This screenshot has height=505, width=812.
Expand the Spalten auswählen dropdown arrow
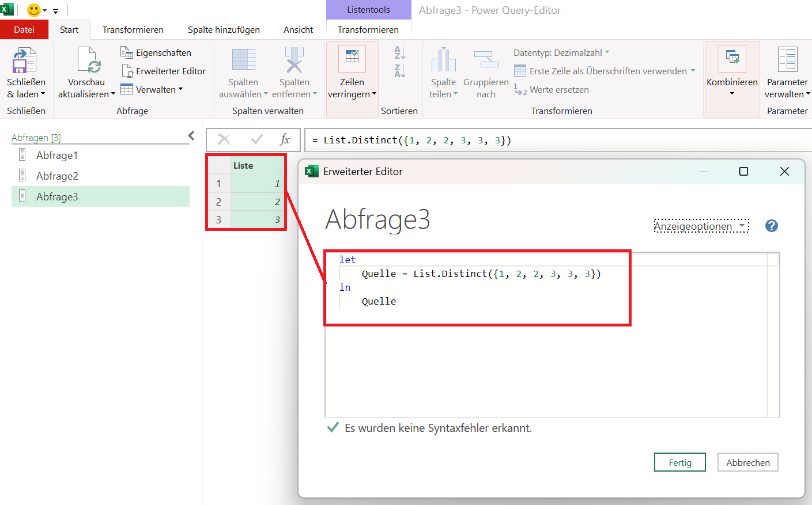pyautogui.click(x=266, y=94)
